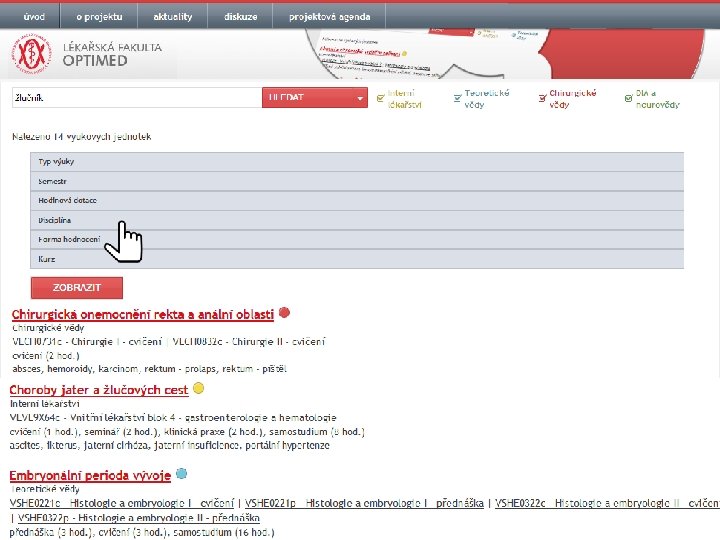Expand the Forma hodnocení filter row
The image size is (720, 540).
(x=357, y=240)
